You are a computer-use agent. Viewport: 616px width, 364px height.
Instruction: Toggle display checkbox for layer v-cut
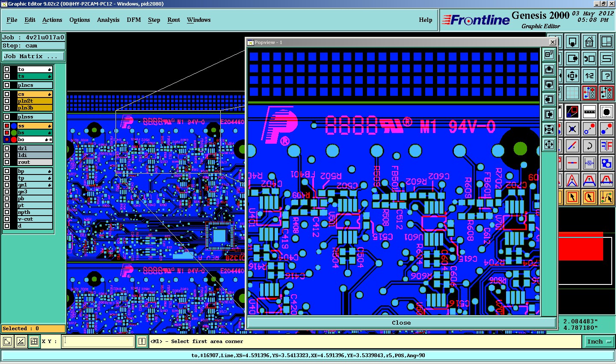click(7, 219)
